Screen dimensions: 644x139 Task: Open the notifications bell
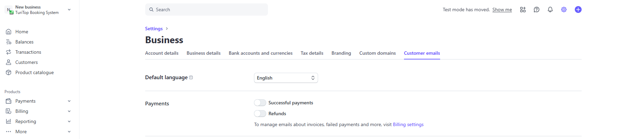tap(550, 10)
